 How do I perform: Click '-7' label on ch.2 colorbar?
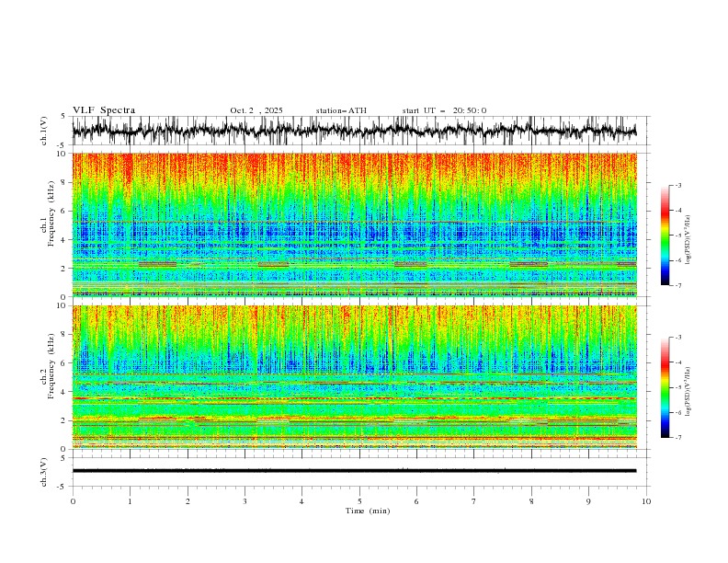677,438
